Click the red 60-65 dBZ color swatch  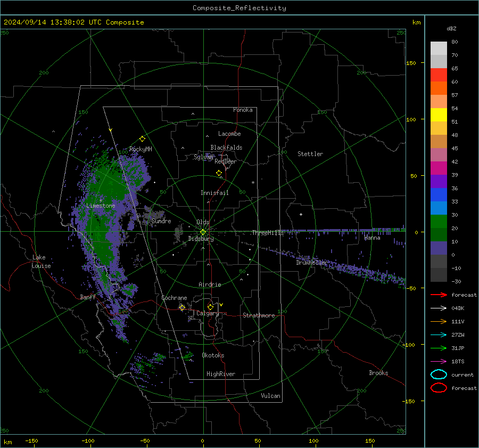coord(439,75)
